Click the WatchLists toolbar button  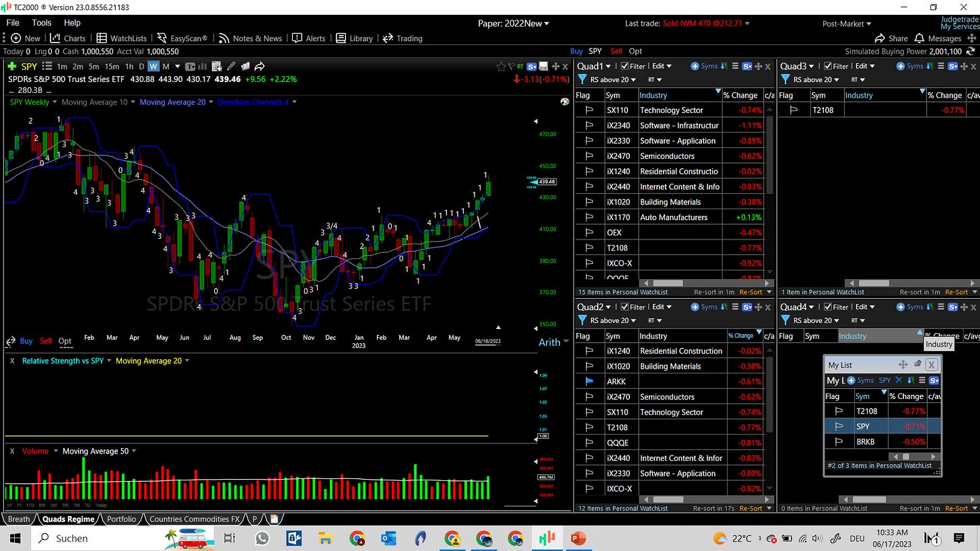pyautogui.click(x=122, y=38)
